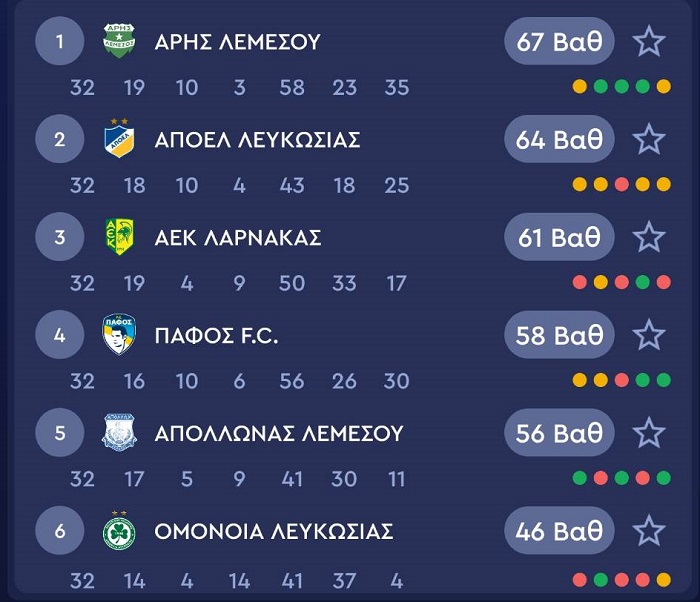Open the ΑΡΗΣ ΛΕΜΕΣΟΥ team name
This screenshot has width=700, height=602.
(x=237, y=42)
